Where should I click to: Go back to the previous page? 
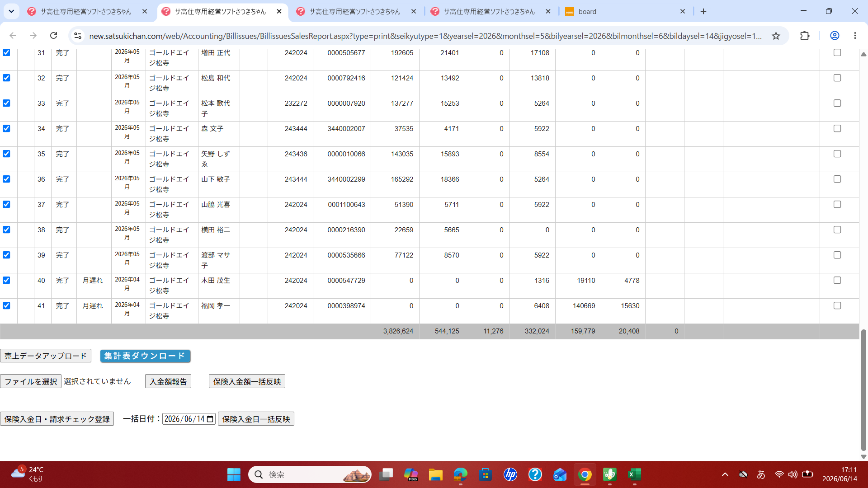[13, 36]
